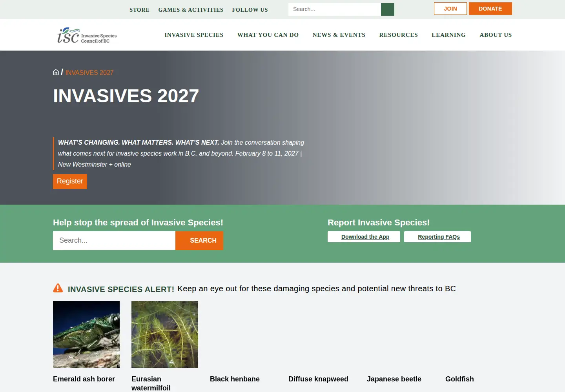The image size is (565, 392).
Task: Open the Emerald ash borer thumbnail image
Action: click(x=86, y=334)
